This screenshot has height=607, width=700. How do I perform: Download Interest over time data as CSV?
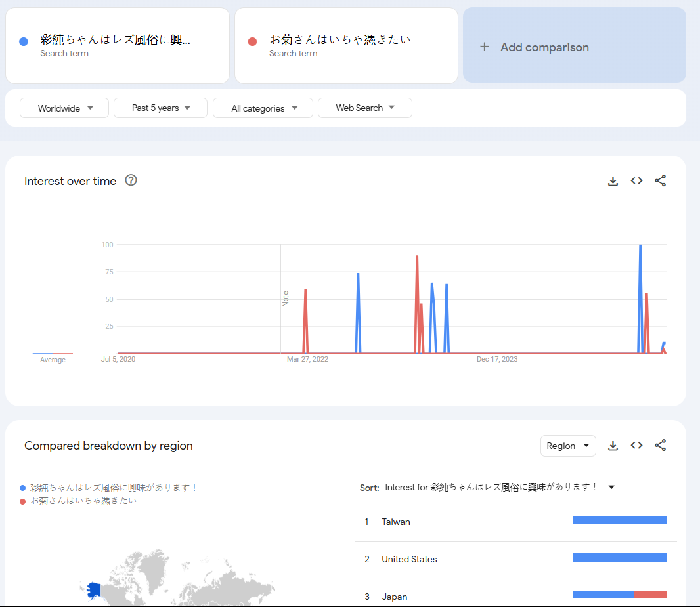[613, 181]
